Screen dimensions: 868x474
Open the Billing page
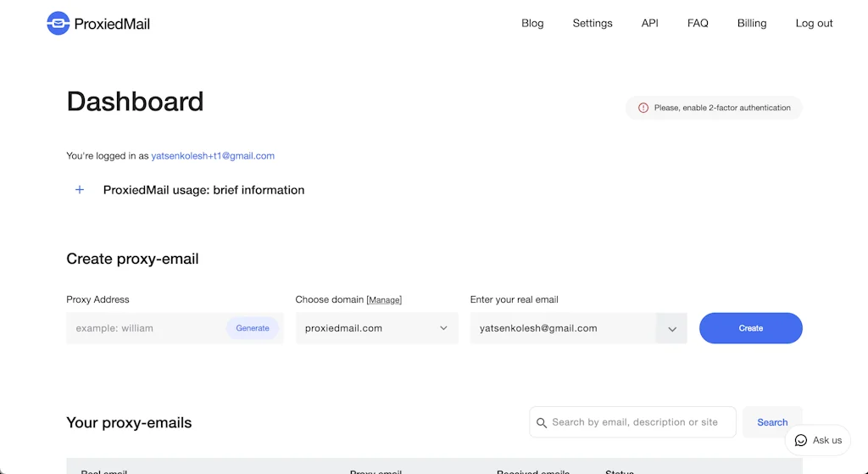[752, 23]
